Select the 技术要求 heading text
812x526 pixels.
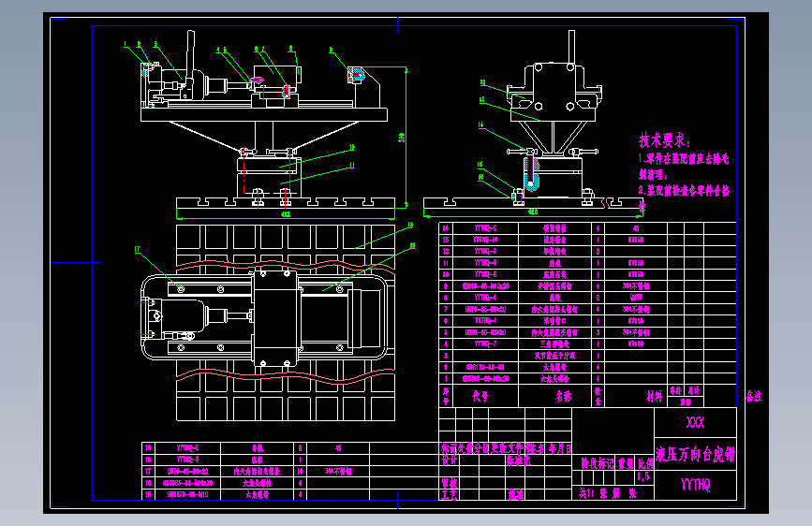click(x=664, y=139)
